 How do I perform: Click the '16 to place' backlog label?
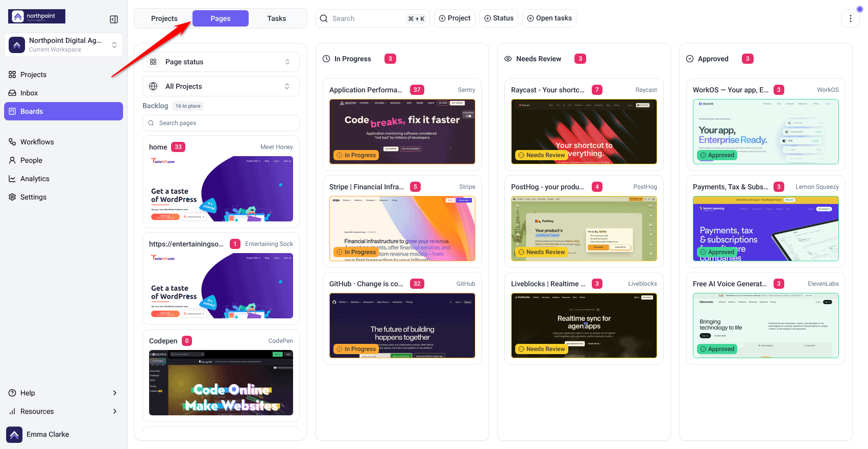(x=188, y=106)
